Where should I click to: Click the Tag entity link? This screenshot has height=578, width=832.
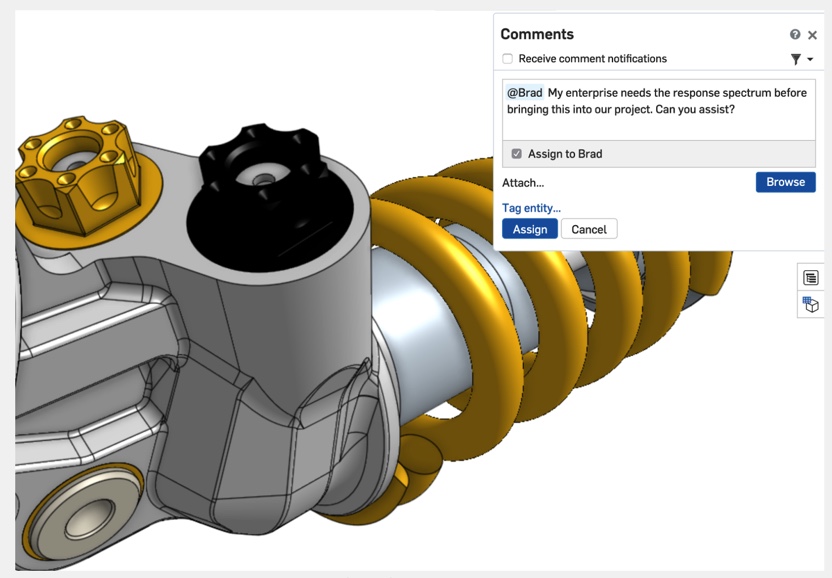[531, 208]
